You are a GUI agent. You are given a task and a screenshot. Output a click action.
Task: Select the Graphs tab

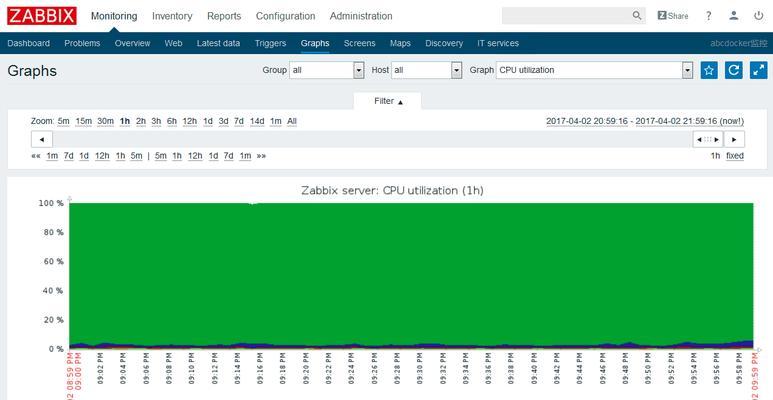coord(315,43)
